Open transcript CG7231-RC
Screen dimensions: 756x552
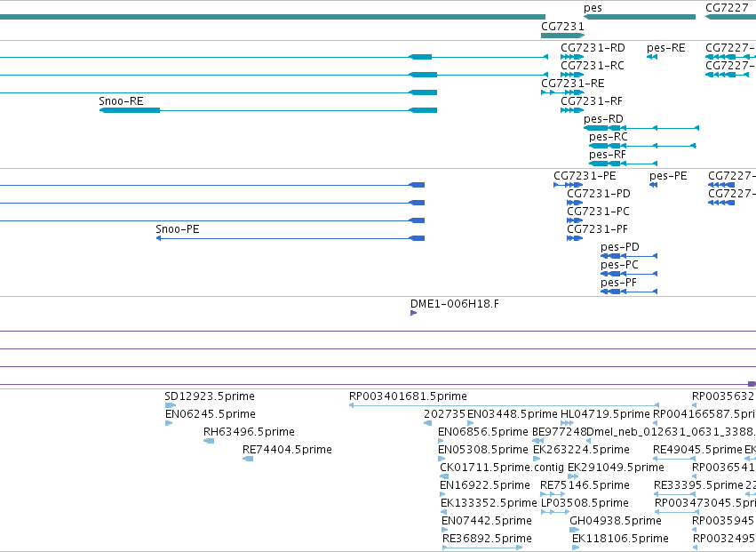coord(592,66)
